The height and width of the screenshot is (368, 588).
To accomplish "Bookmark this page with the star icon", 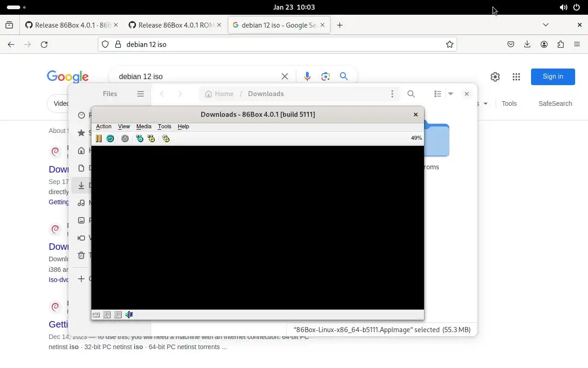I will point(450,45).
